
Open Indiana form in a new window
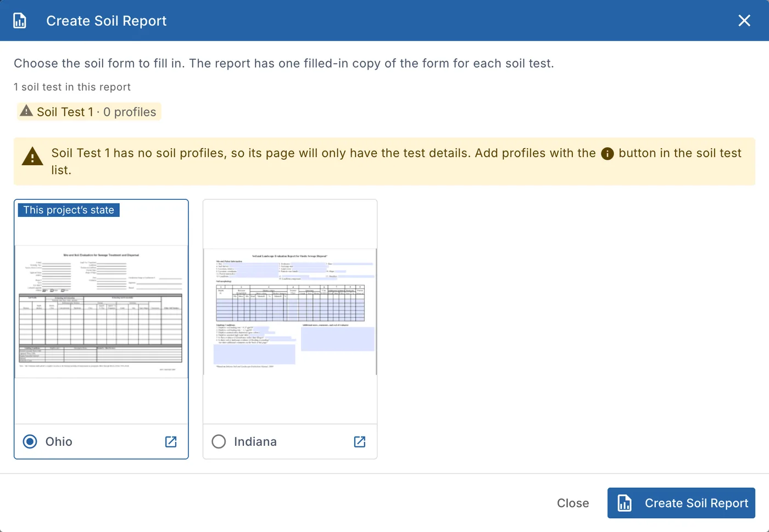(360, 442)
